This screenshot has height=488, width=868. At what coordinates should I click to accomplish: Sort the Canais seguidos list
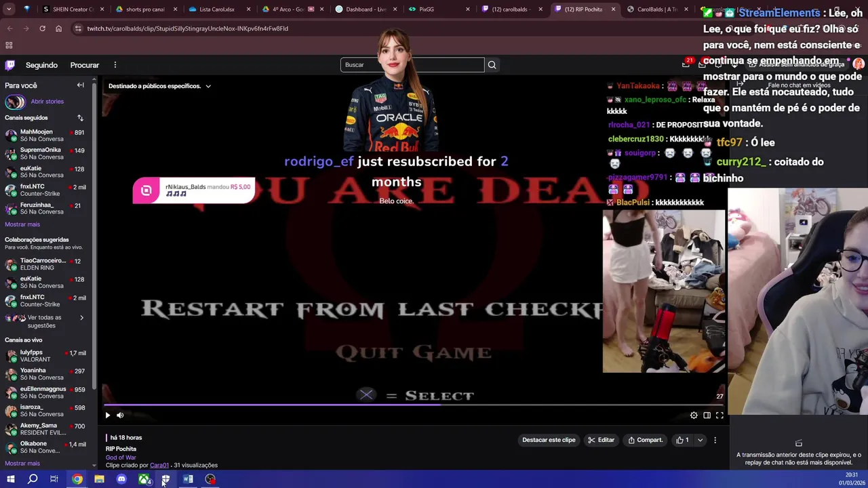coord(80,118)
